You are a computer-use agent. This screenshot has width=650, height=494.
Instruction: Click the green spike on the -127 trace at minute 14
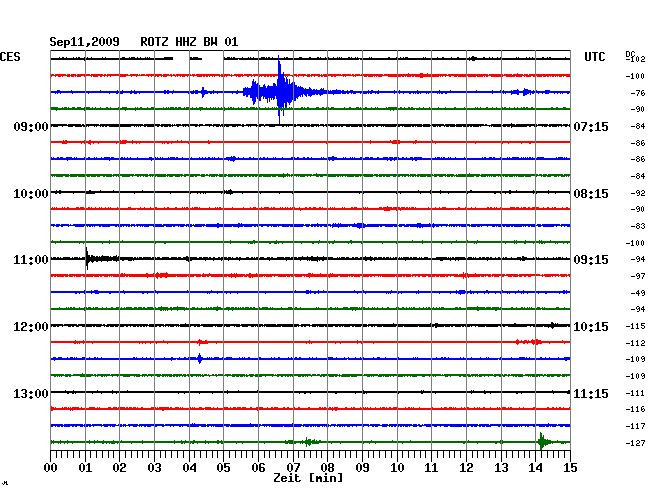tap(541, 442)
